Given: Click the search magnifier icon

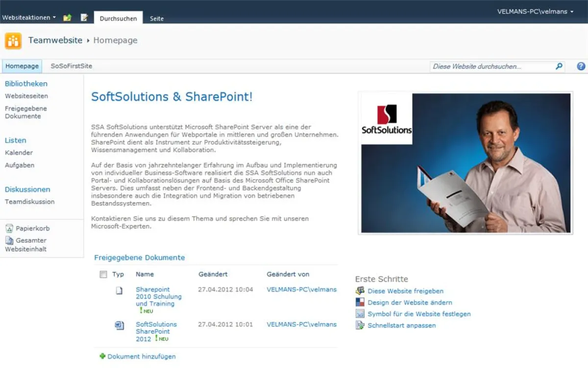Looking at the screenshot, I should (x=559, y=66).
